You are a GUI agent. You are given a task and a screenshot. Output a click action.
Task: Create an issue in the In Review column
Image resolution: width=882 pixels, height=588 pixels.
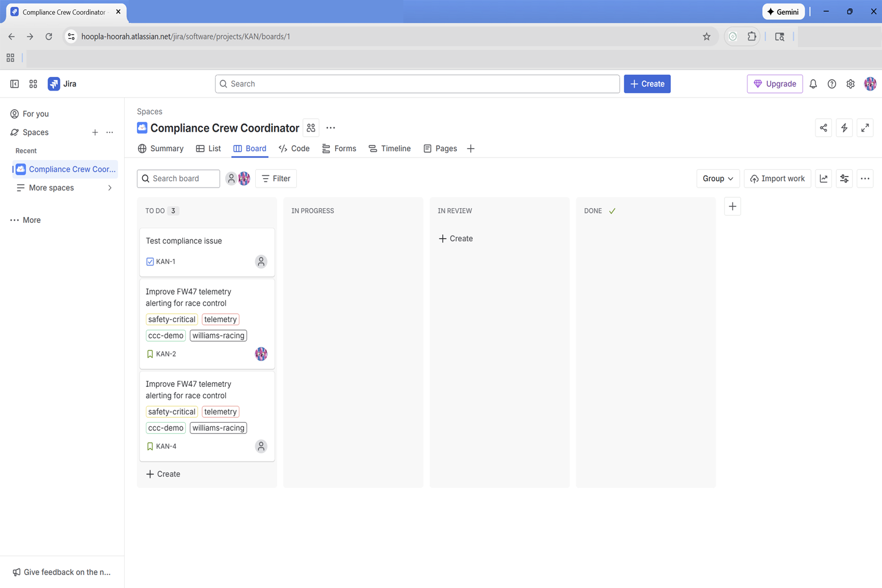(x=456, y=239)
